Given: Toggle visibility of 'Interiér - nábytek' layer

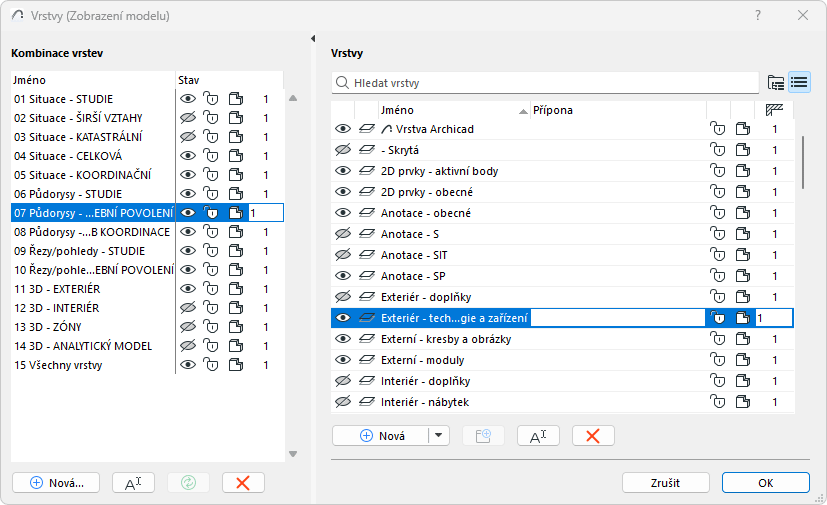Looking at the screenshot, I should point(343,402).
